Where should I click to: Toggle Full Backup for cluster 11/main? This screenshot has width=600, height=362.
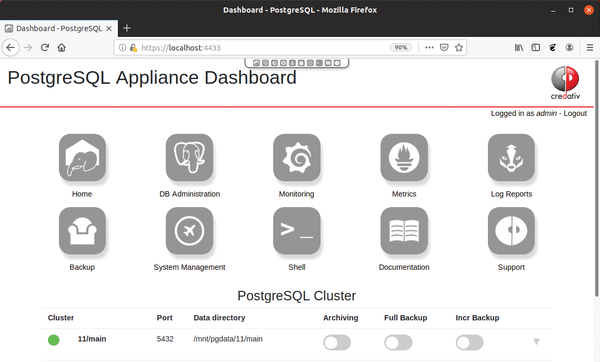coord(398,342)
